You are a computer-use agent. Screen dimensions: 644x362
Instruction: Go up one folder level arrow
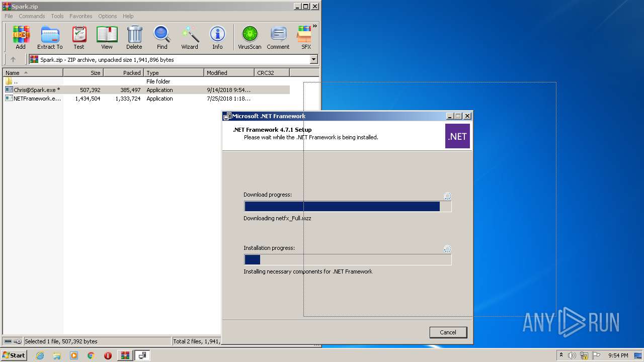pyautogui.click(x=13, y=59)
